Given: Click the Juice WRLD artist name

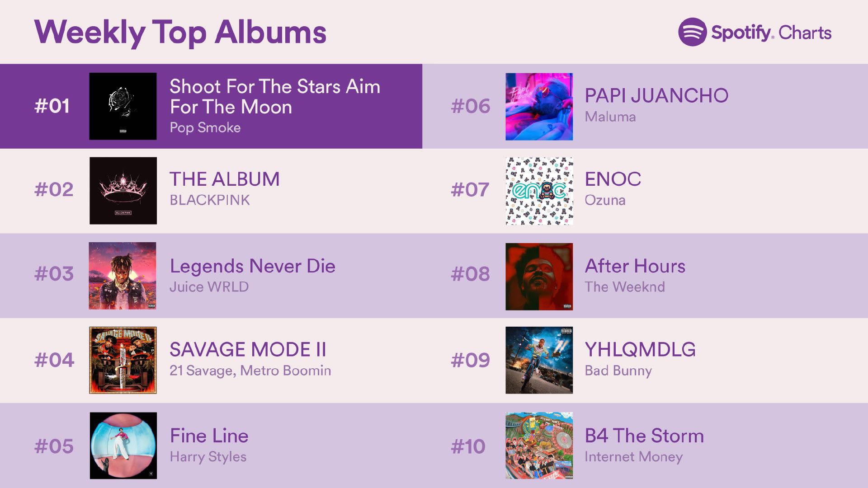Looking at the screenshot, I should [x=209, y=287].
